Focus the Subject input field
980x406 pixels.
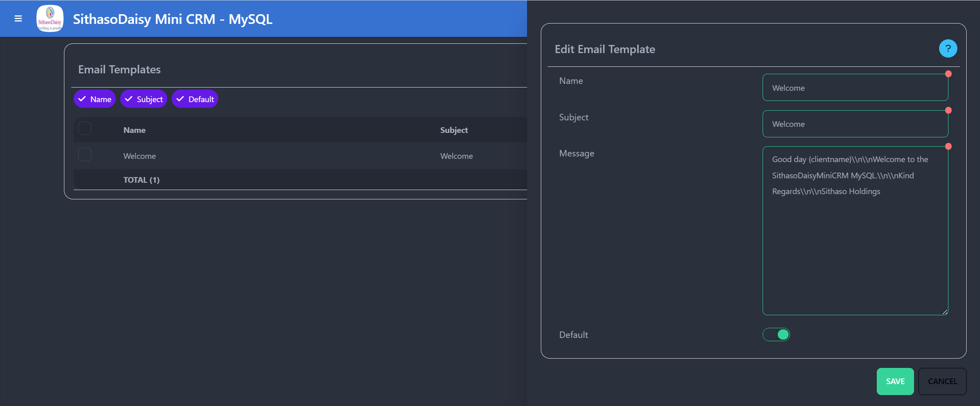(x=855, y=124)
